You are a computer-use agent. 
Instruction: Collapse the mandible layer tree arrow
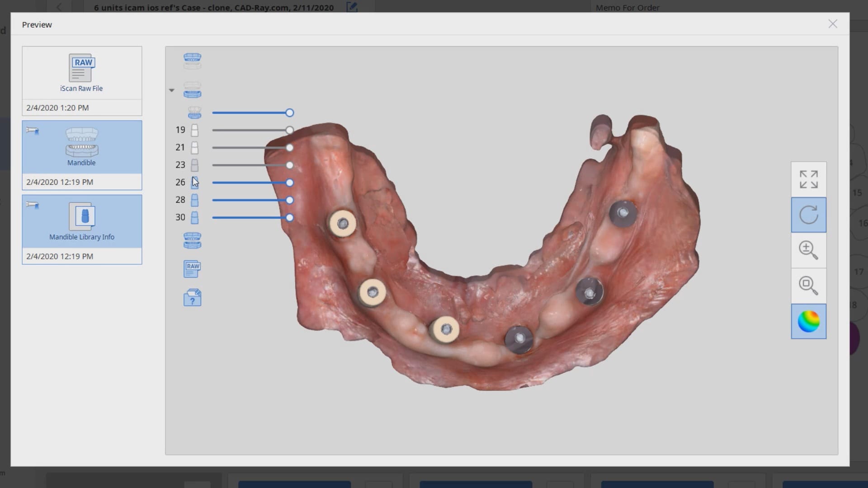[x=172, y=90]
